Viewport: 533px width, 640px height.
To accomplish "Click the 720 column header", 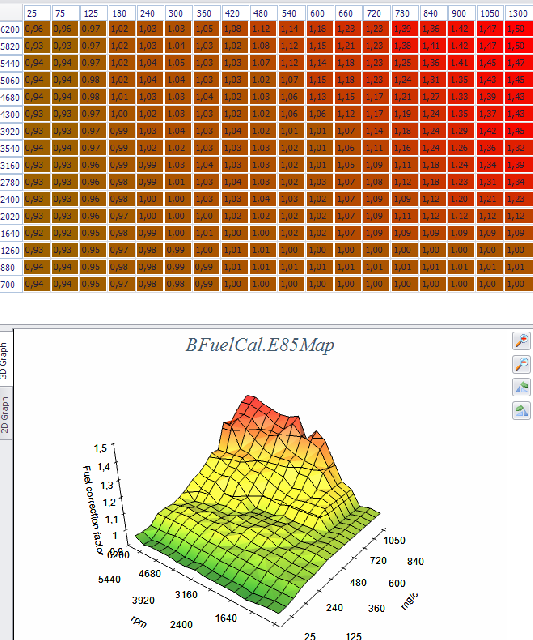I will (x=376, y=13).
